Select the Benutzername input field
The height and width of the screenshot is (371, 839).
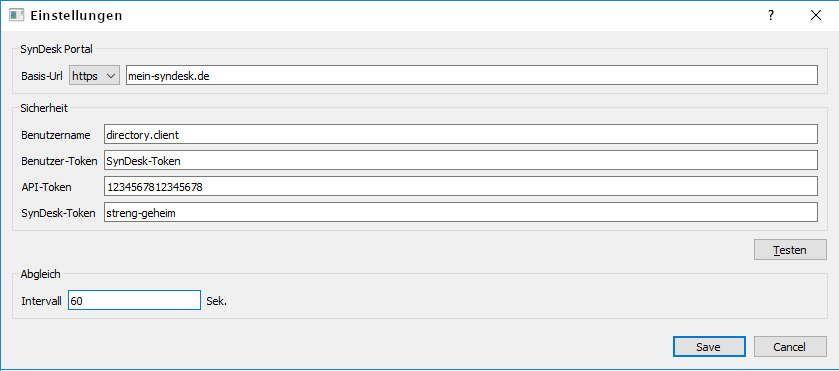point(461,134)
